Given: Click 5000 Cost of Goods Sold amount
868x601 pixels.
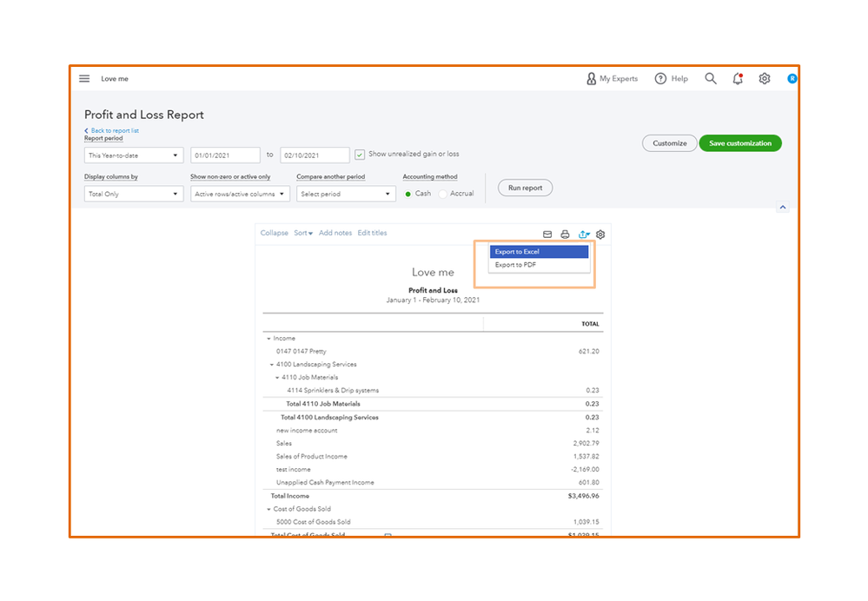Looking at the screenshot, I should (586, 522).
